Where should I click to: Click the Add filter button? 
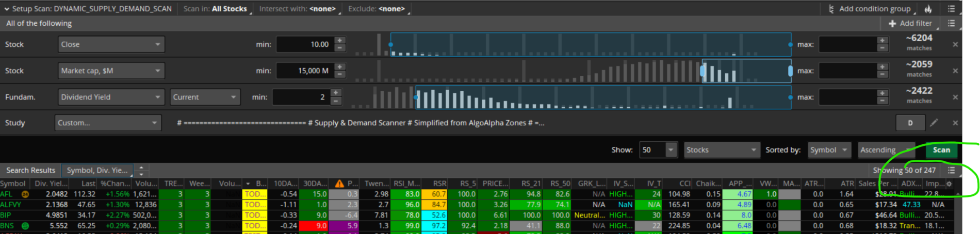[910, 23]
